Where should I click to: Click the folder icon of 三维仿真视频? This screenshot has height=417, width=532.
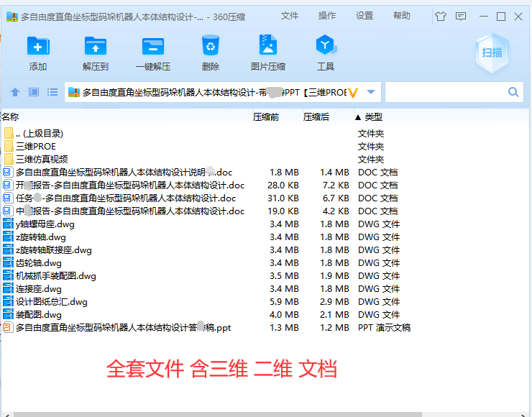tap(9, 159)
